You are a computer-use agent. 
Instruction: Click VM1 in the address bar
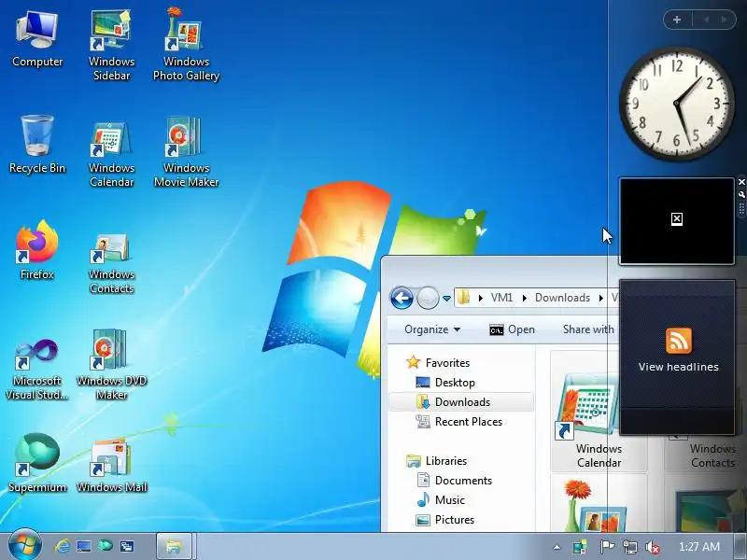(x=501, y=298)
